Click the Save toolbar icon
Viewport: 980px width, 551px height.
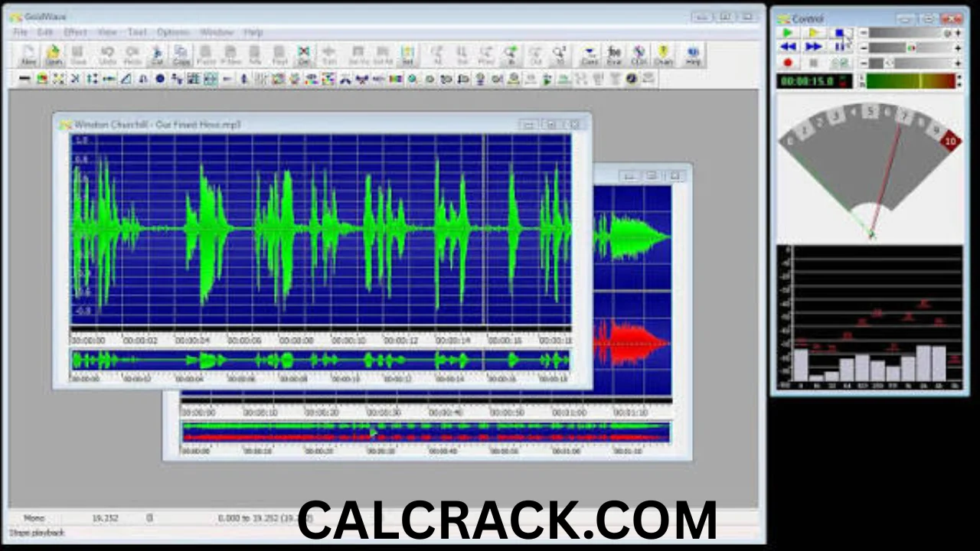pos(78,55)
